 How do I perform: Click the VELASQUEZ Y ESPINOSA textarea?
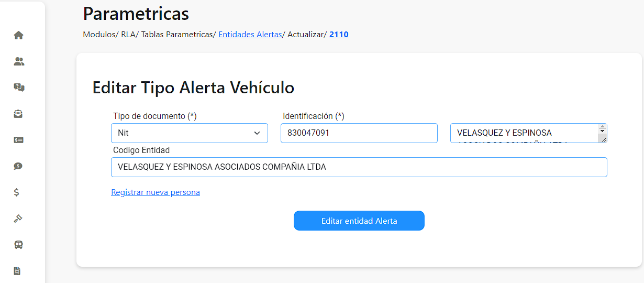tap(525, 133)
